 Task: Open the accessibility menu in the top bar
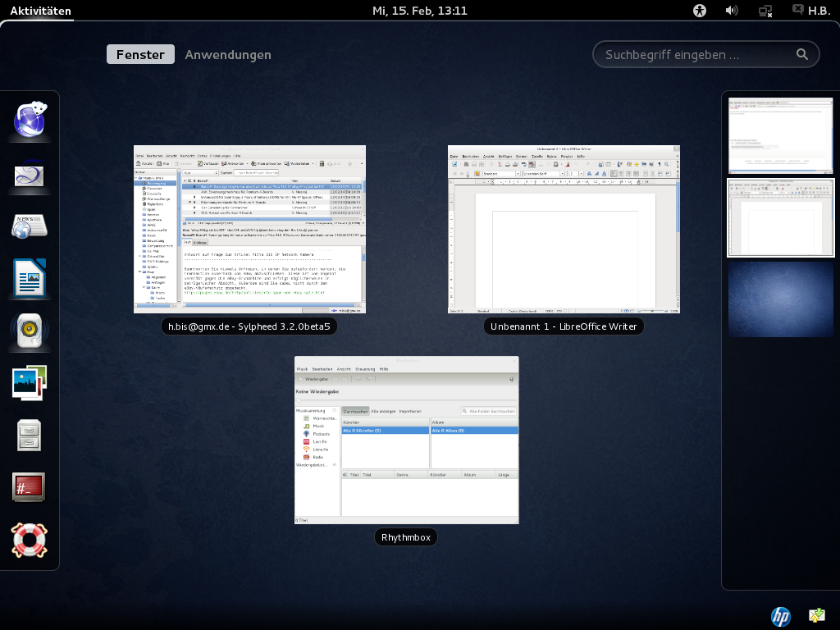tap(699, 11)
